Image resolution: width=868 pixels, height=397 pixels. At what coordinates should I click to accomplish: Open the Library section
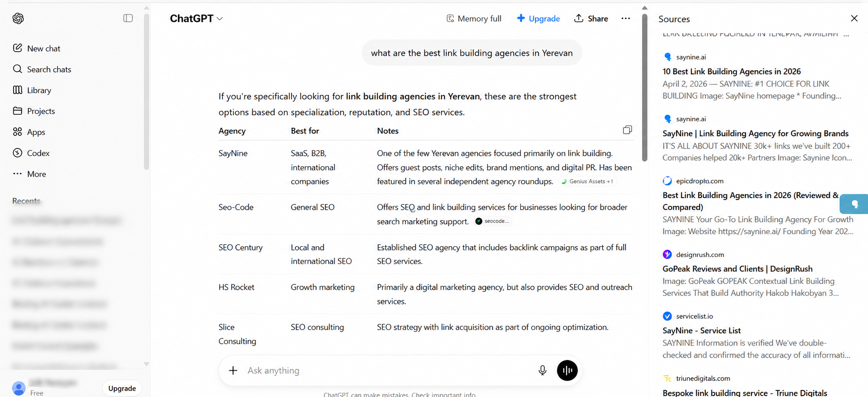32,90
